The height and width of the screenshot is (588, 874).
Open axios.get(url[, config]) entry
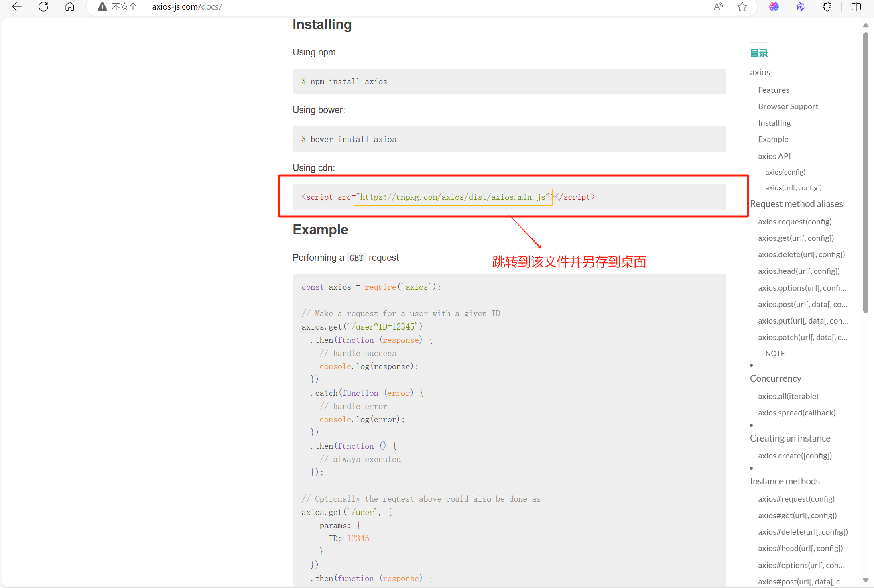click(796, 238)
